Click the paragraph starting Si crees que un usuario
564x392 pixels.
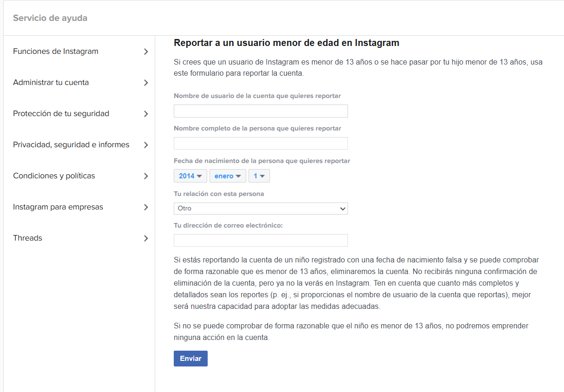coord(358,67)
